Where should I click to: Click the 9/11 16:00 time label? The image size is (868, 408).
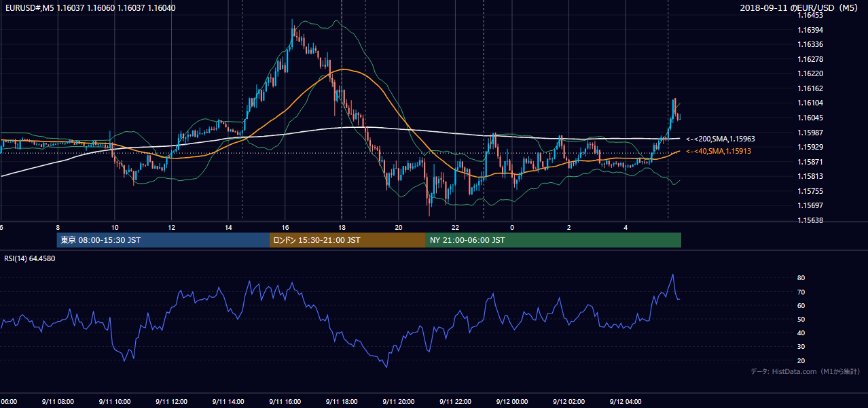click(x=285, y=402)
